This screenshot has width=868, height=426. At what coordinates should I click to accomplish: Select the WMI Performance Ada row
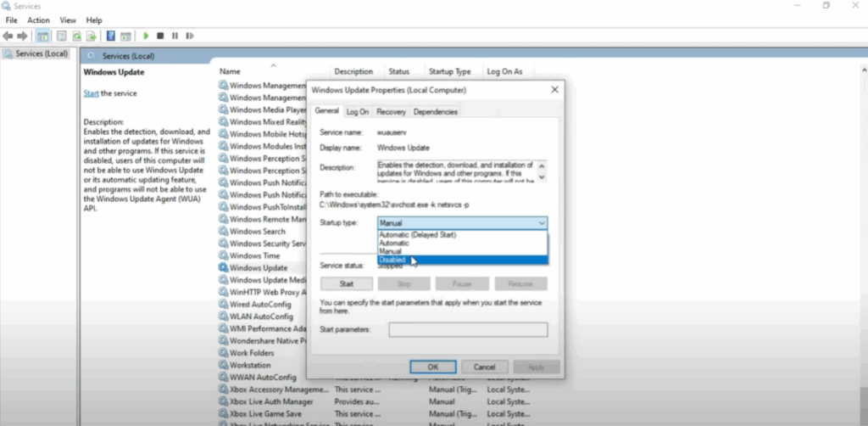263,329
